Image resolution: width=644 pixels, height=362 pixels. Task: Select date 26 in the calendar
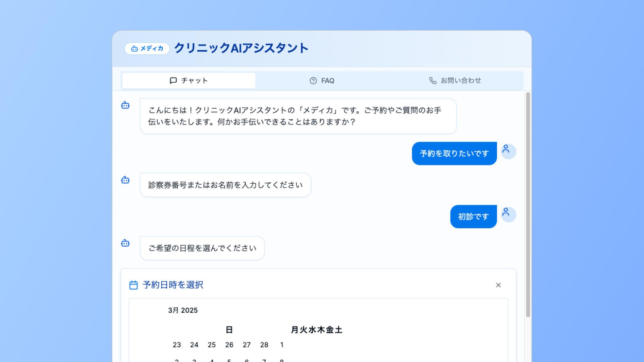pyautogui.click(x=229, y=345)
